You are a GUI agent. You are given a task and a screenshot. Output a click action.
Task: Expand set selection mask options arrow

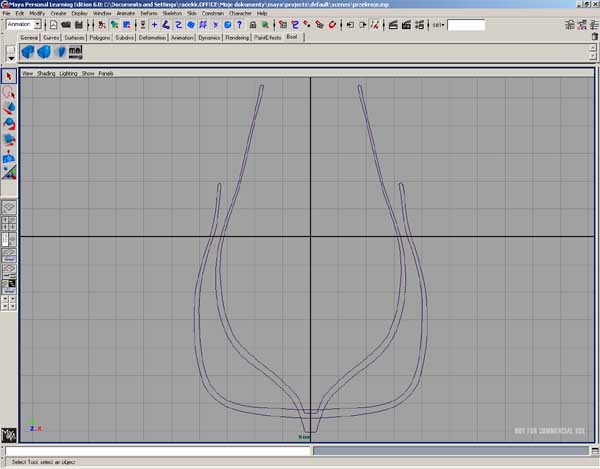143,25
